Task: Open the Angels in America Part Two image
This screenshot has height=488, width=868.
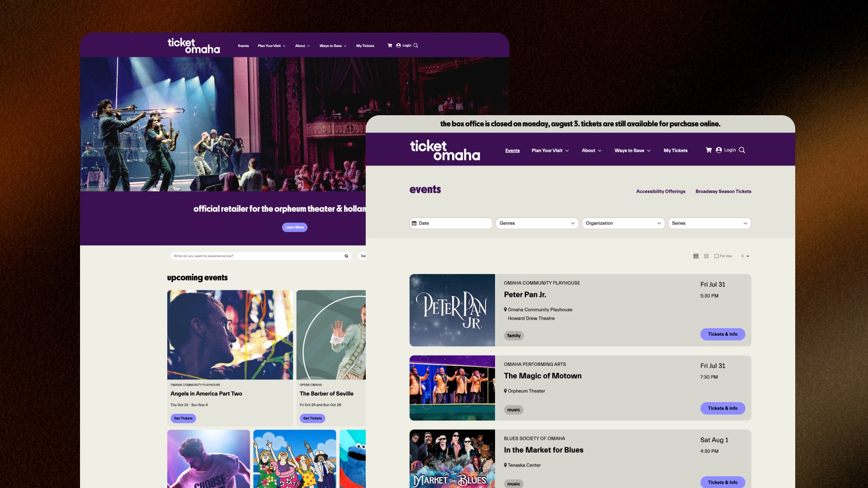Action: (x=230, y=335)
